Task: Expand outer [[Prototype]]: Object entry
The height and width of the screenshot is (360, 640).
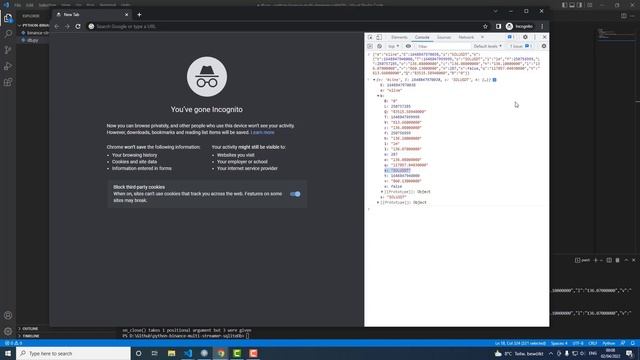Action: (x=378, y=202)
